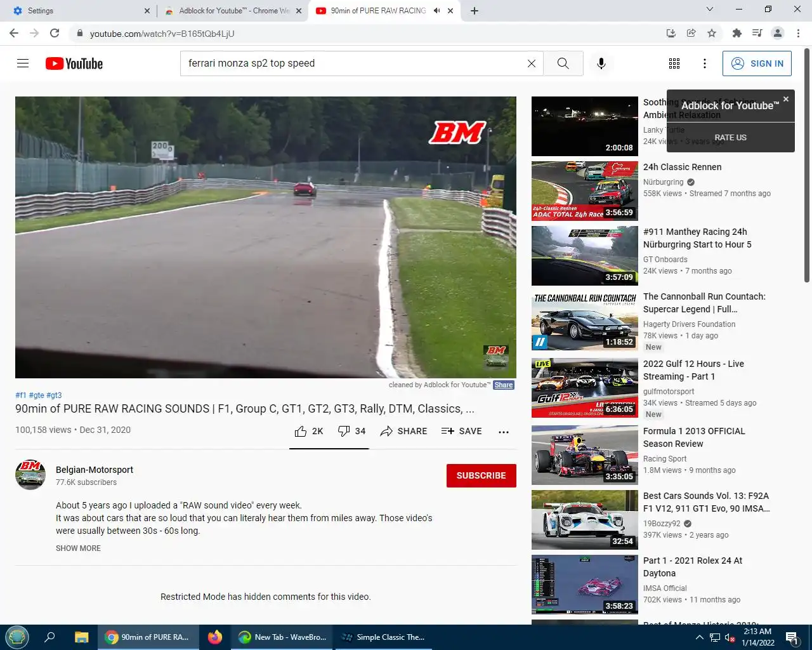The image size is (812, 650).
Task: Open File Explorer from taskbar
Action: [x=81, y=637]
